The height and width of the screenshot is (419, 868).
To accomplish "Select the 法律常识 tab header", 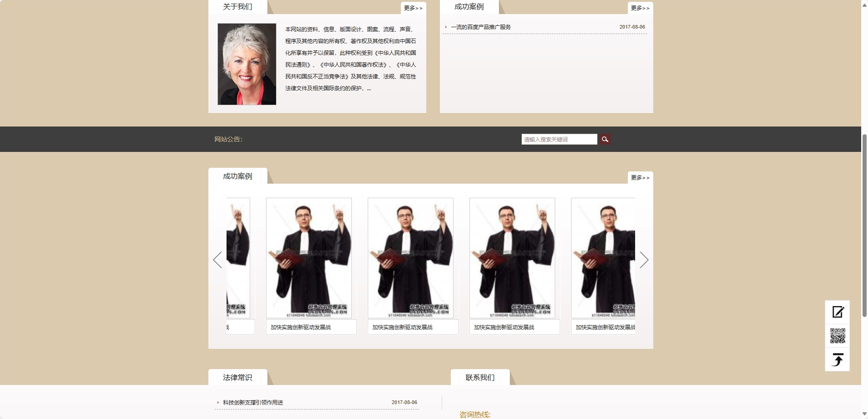I will click(x=237, y=377).
